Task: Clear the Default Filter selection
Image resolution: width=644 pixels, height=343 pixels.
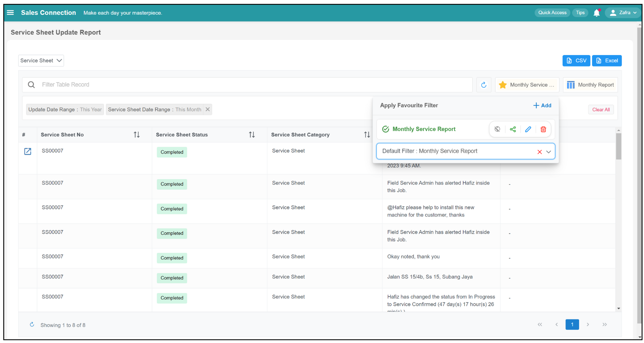Action: (539, 152)
